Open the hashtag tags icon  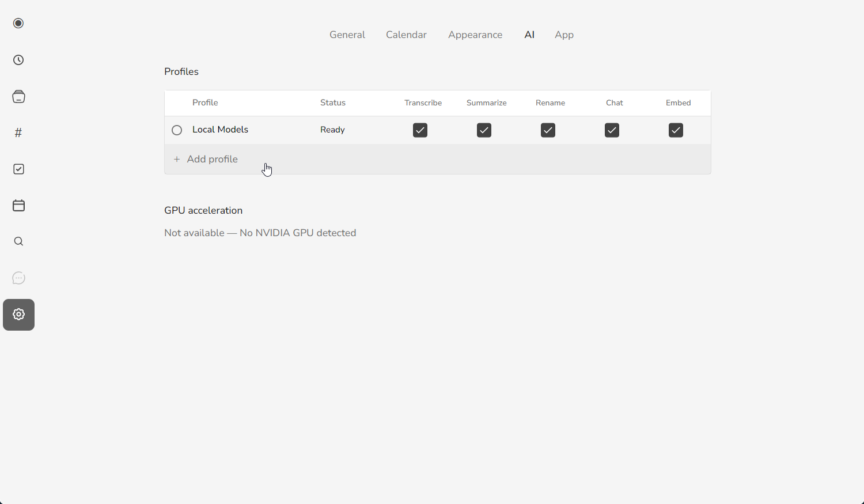click(18, 132)
